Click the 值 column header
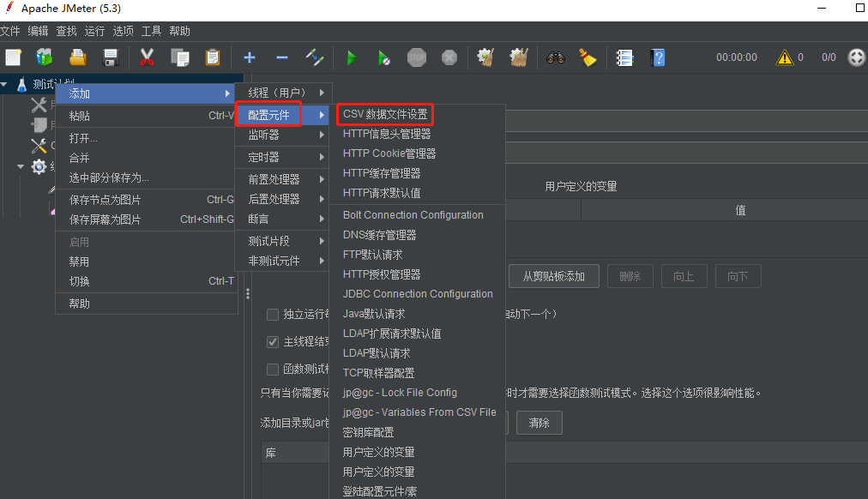This screenshot has width=868, height=499. pyautogui.click(x=740, y=210)
